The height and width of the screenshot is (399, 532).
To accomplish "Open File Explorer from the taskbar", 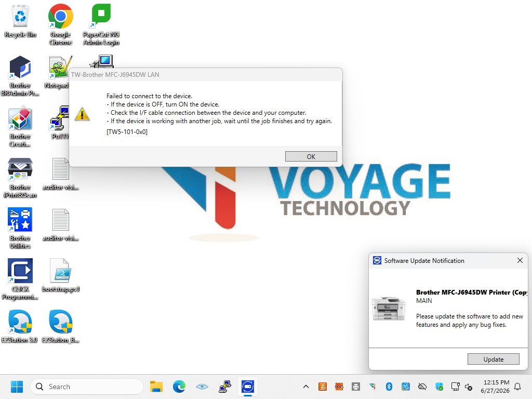I will click(156, 387).
